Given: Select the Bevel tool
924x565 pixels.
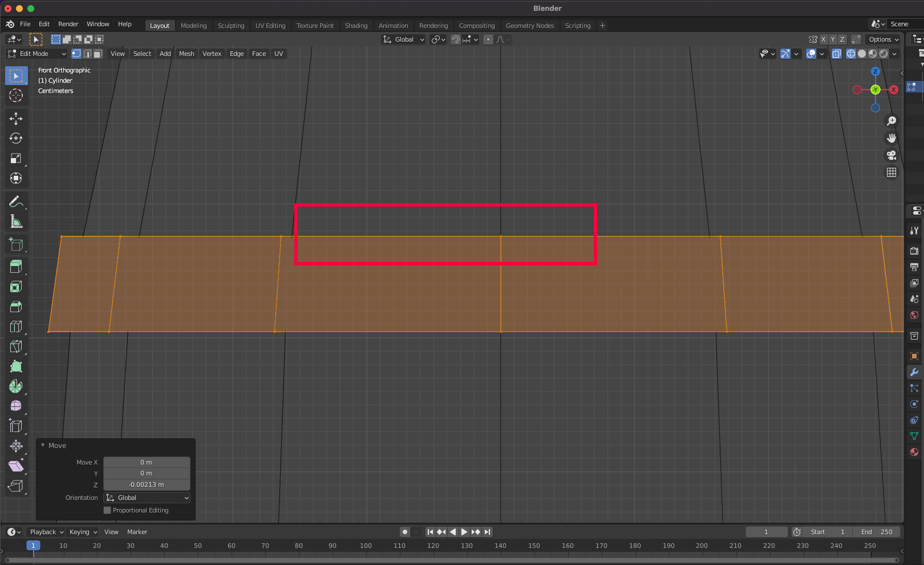Looking at the screenshot, I should pos(16,306).
